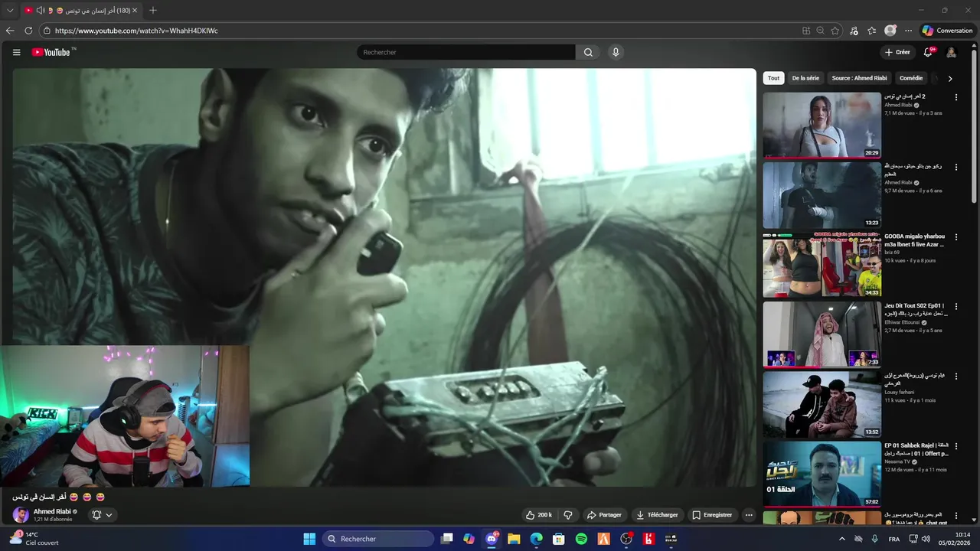980x551 pixels.
Task: Focus the YouTube Rechercher search box
Action: (x=465, y=52)
